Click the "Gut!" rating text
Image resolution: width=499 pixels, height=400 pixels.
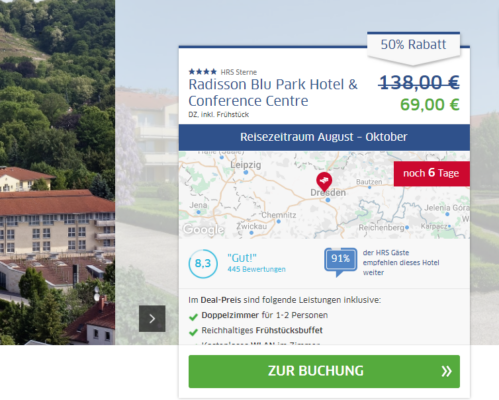point(242,258)
